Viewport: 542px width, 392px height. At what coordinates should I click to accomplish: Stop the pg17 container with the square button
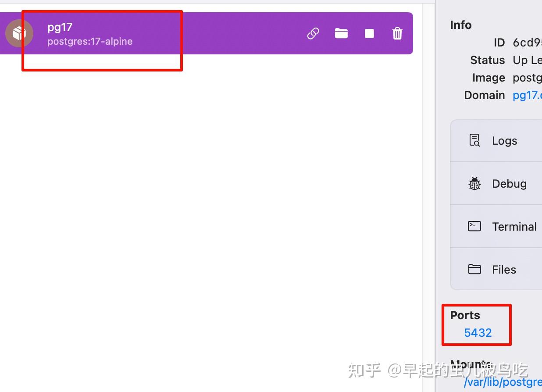(369, 33)
